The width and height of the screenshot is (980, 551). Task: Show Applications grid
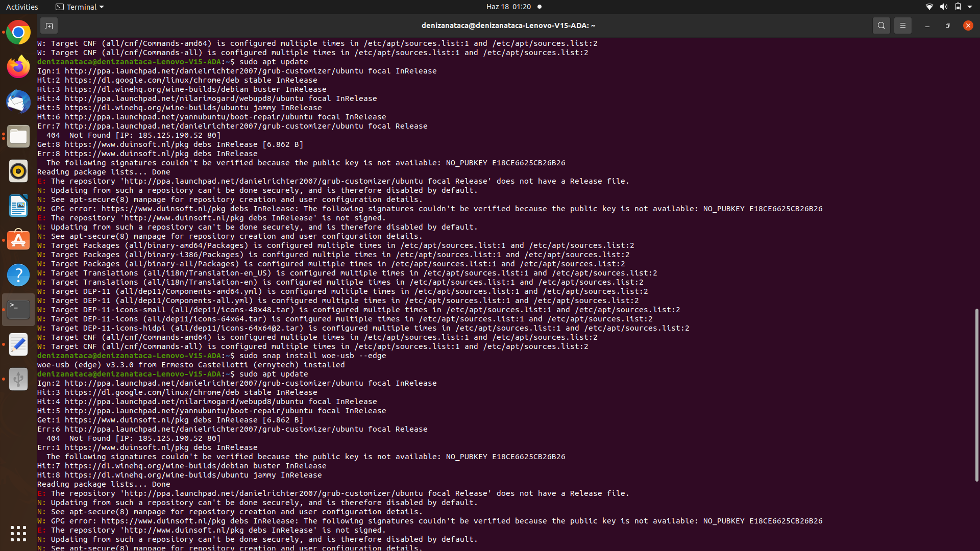click(x=18, y=534)
